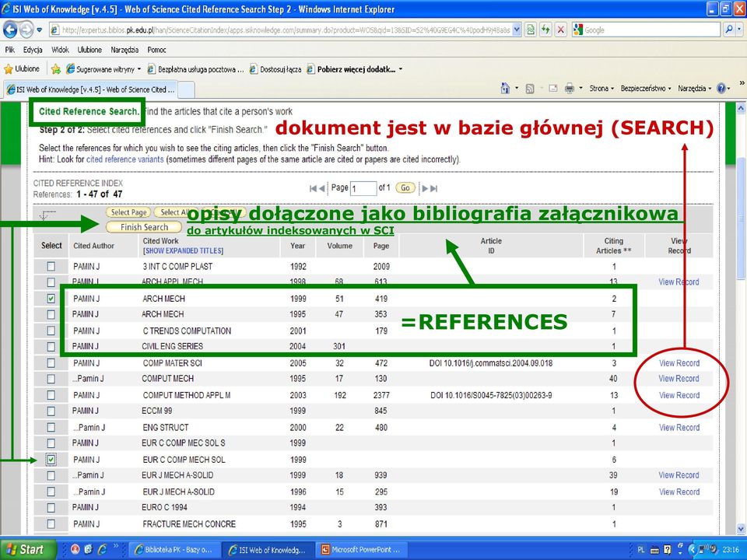Tick checkbox for COMPUT MECH 1995 row
The height and width of the screenshot is (560, 747).
point(51,379)
